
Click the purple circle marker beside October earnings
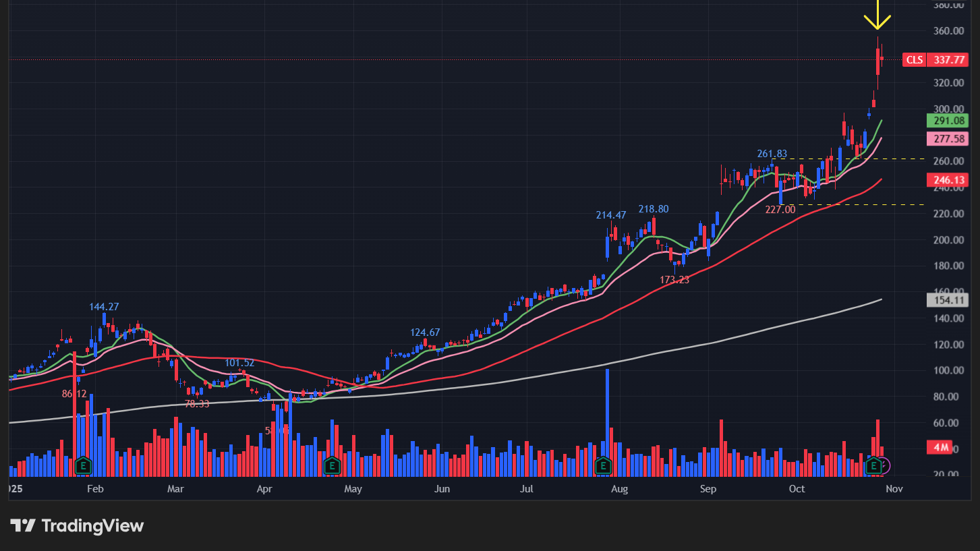(x=884, y=465)
